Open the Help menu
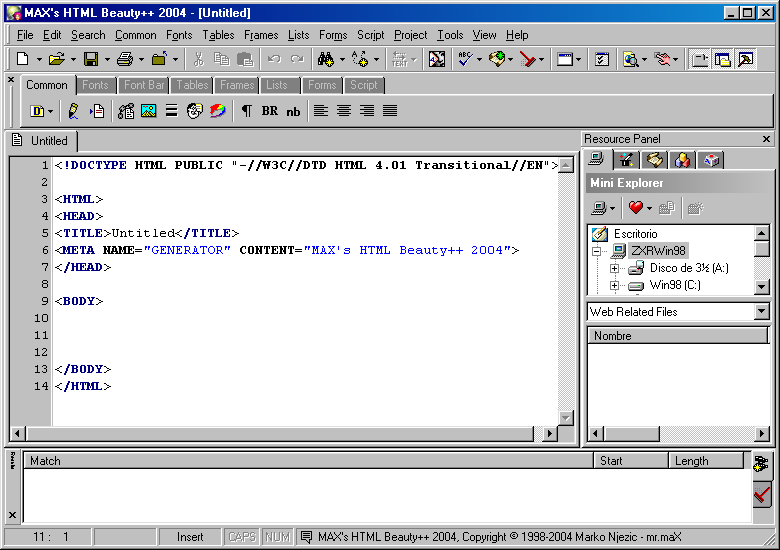 (x=517, y=35)
